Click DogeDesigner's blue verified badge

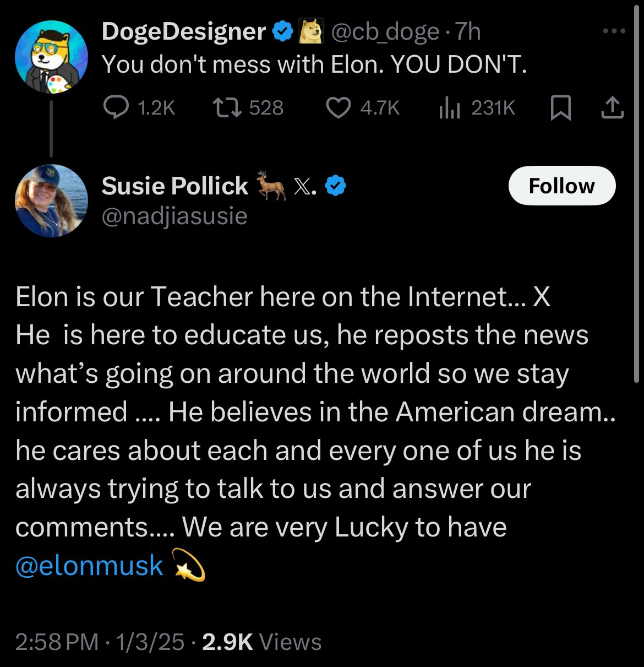(x=283, y=32)
